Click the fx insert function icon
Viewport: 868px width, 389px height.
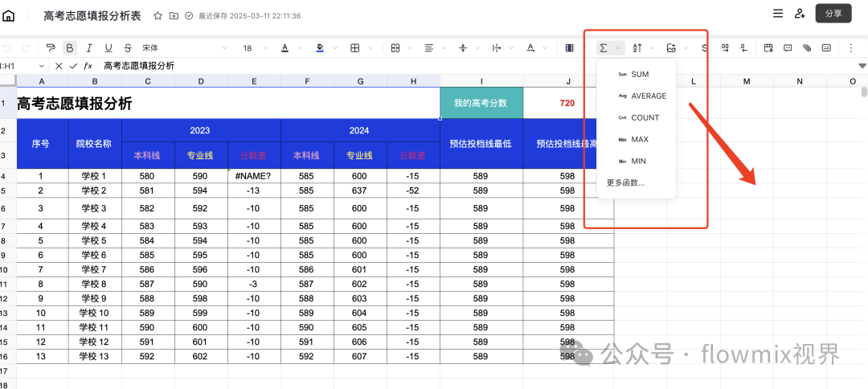tap(88, 66)
